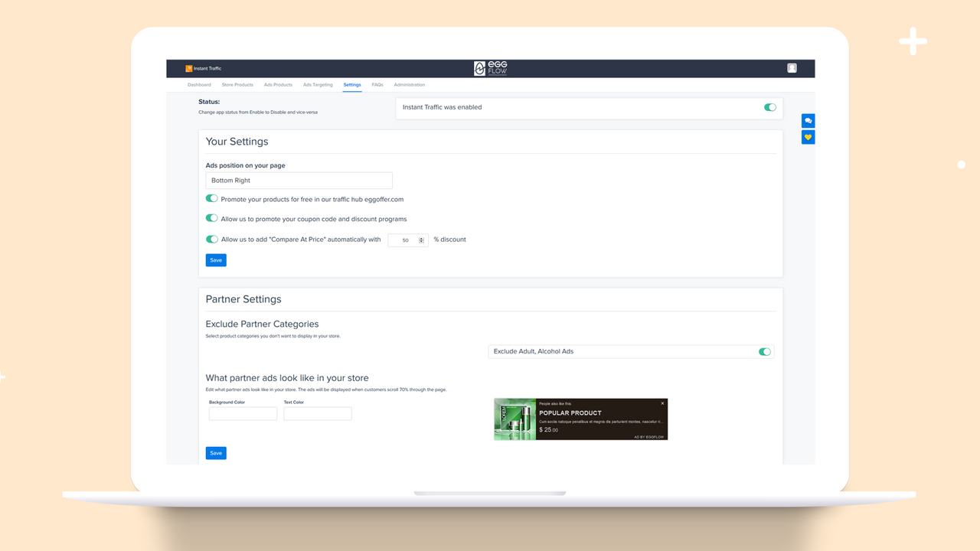Screen dimensions: 980x551
Task: Go to the FAQs tab
Action: pos(377,84)
